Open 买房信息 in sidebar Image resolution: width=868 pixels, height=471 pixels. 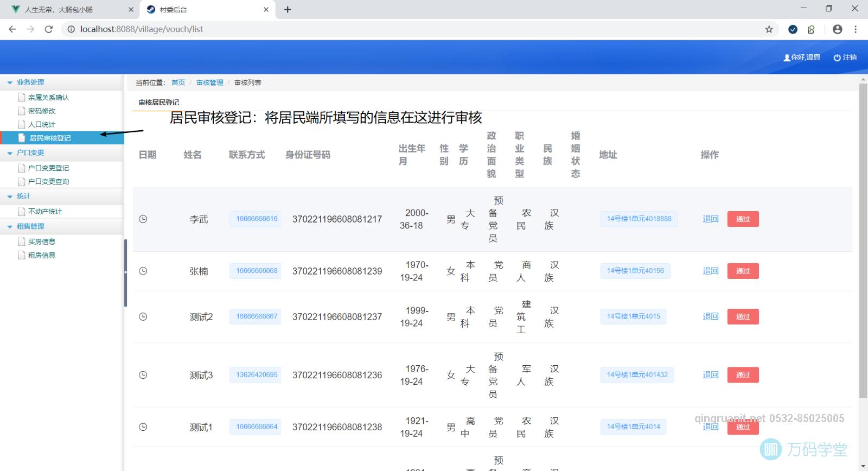pyautogui.click(x=42, y=242)
